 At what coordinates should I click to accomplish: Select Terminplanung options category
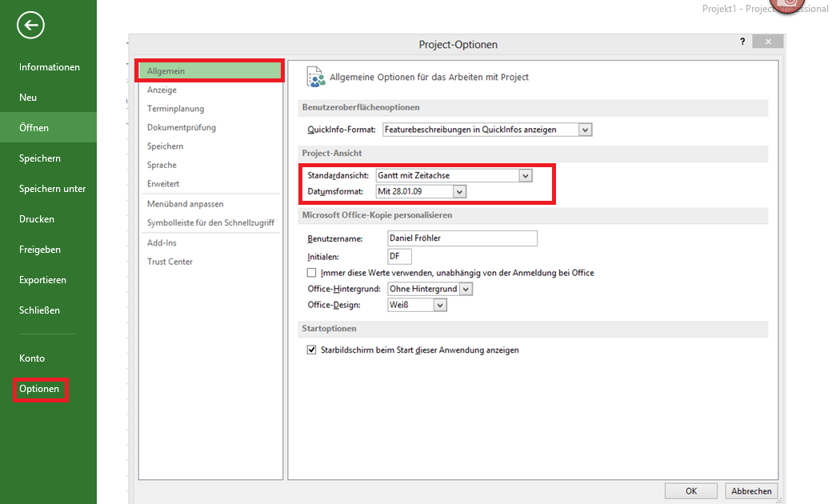tap(210, 109)
